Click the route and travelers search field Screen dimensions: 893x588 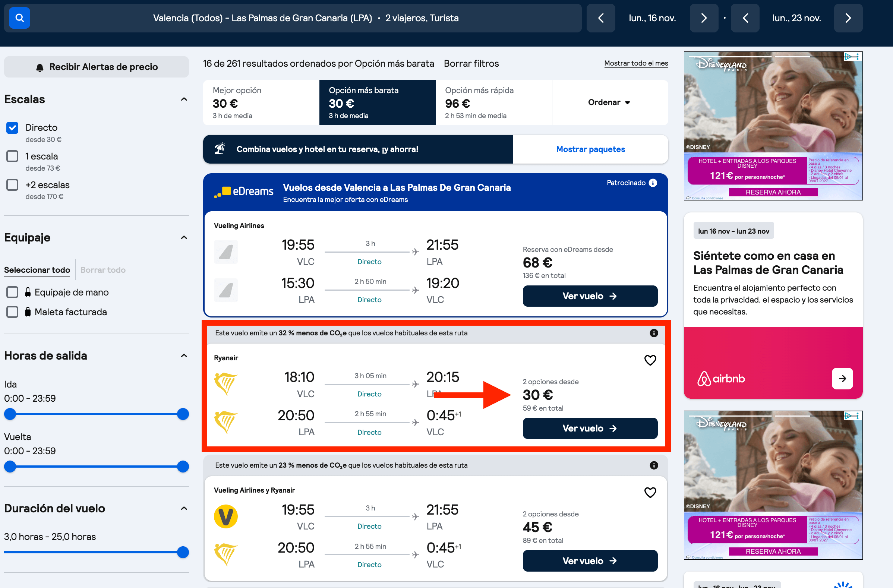point(306,18)
